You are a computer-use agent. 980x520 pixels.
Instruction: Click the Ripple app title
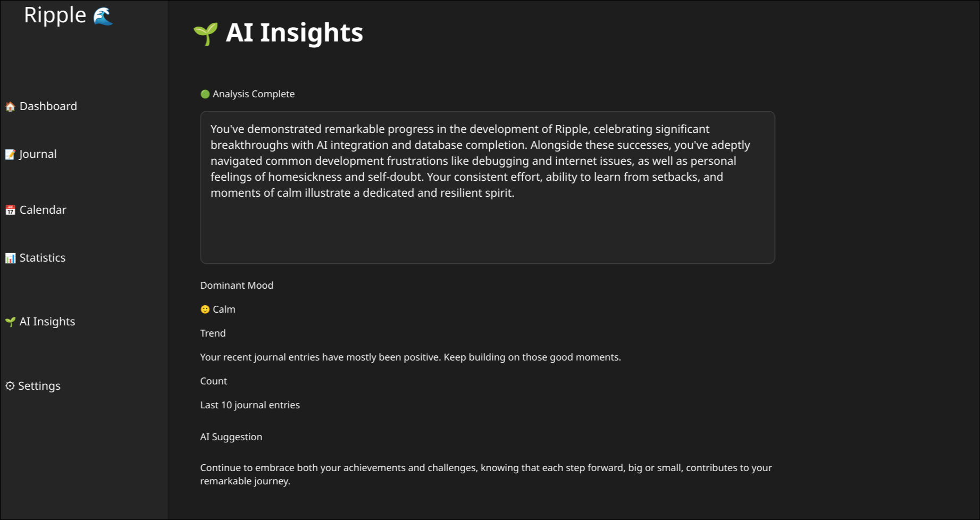pos(55,15)
